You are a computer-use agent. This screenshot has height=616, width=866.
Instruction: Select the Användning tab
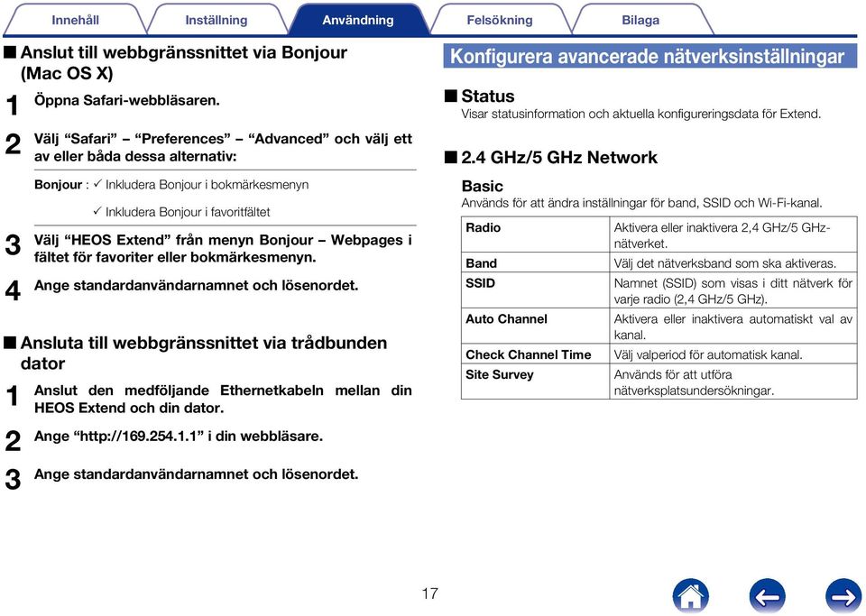click(358, 20)
